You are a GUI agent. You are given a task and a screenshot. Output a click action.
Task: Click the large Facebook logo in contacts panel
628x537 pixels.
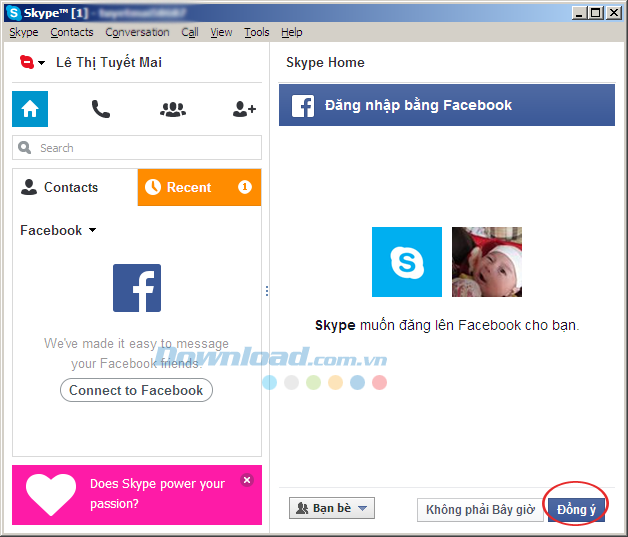click(137, 288)
